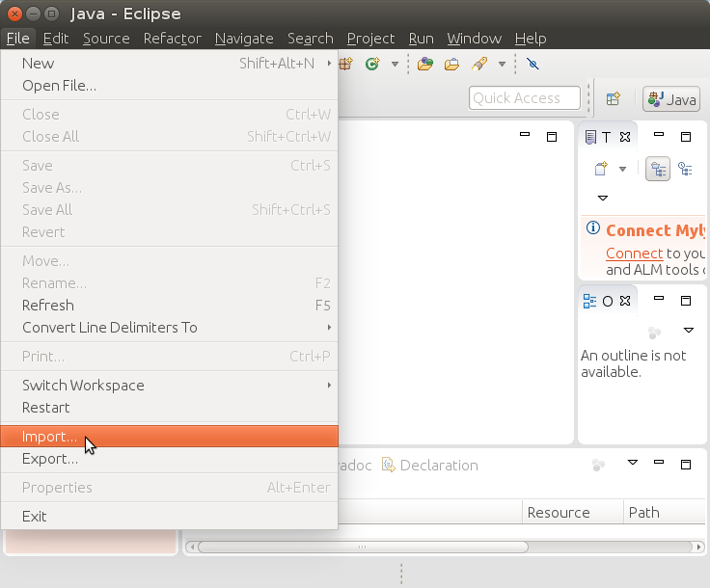Click the Open Task folder icon
This screenshot has height=588, width=710.
[451, 65]
